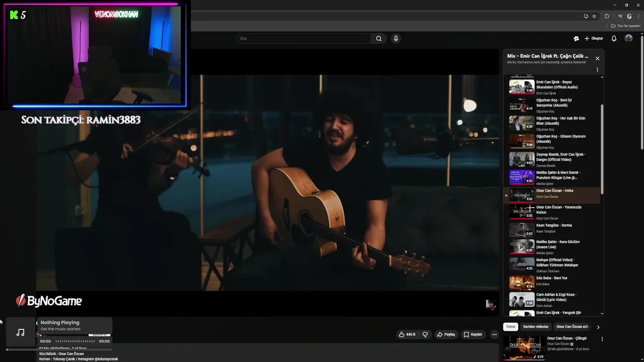Open more actions ellipsis beside Kaydet
The height and width of the screenshot is (362, 644).
[495, 334]
